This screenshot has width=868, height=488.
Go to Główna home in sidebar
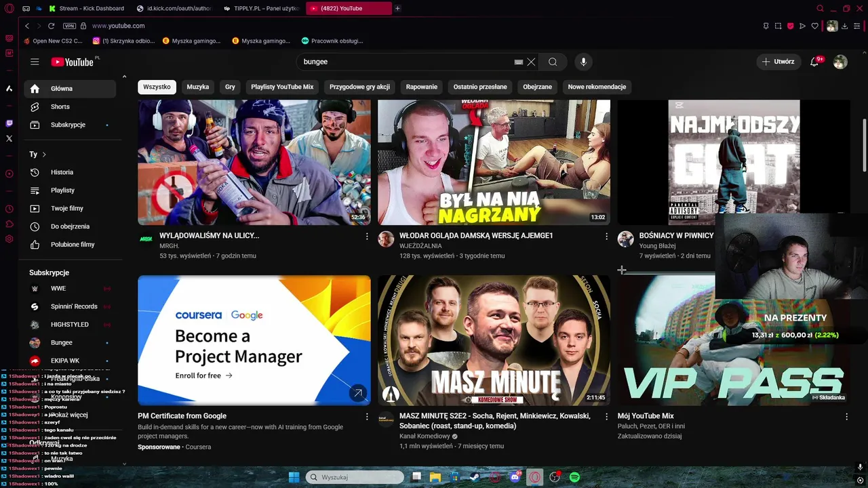[x=70, y=89]
